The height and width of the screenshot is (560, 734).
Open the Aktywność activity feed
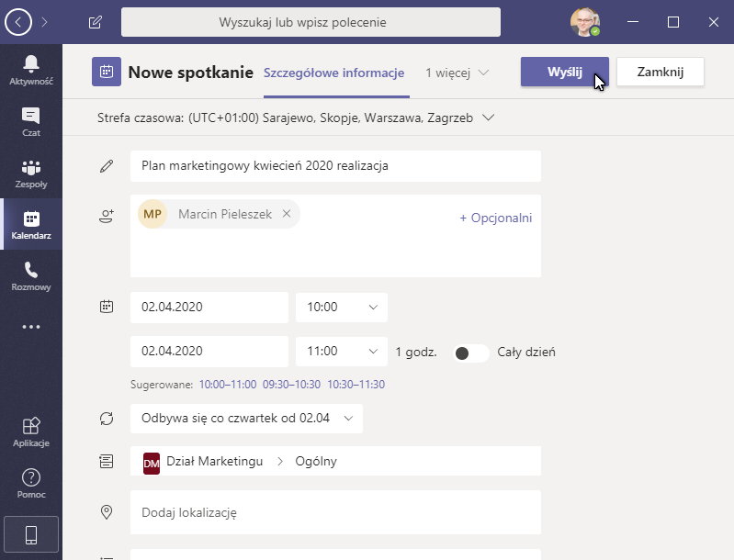[31, 70]
